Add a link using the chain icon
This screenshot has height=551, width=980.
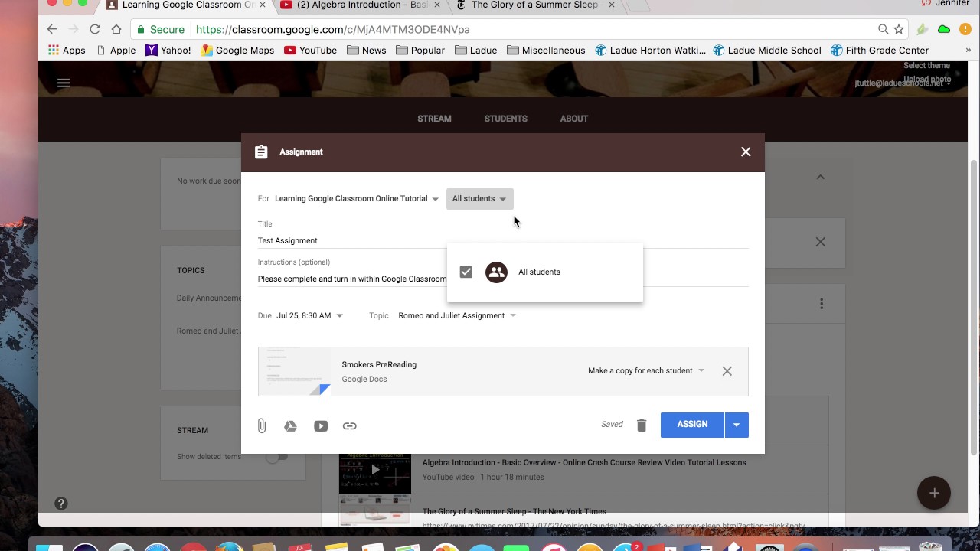click(350, 426)
